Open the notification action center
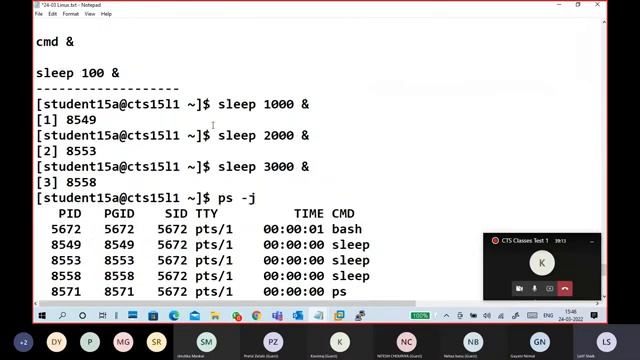 click(x=594, y=316)
